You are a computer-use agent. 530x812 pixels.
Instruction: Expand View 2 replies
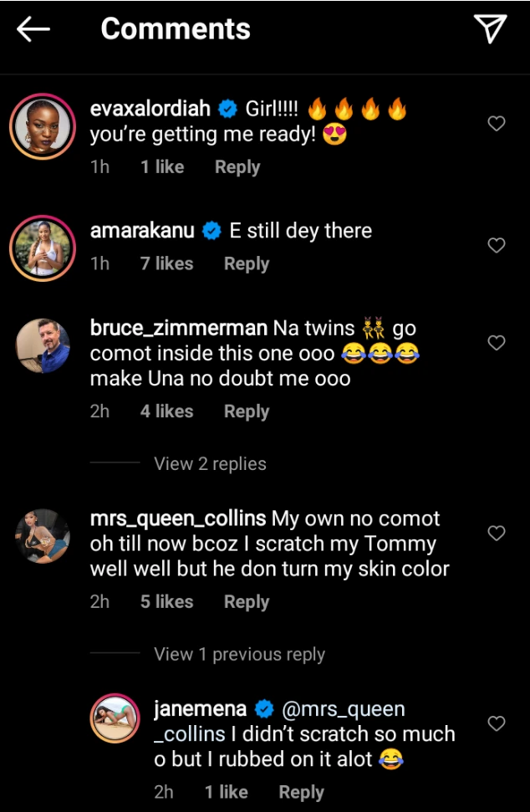pos(210,464)
